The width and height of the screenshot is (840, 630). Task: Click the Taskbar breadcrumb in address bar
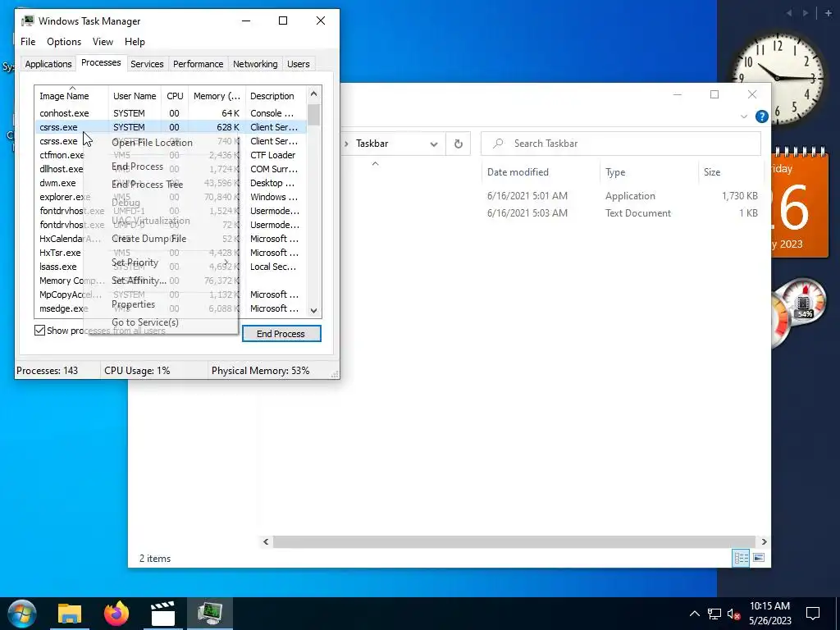coord(372,144)
